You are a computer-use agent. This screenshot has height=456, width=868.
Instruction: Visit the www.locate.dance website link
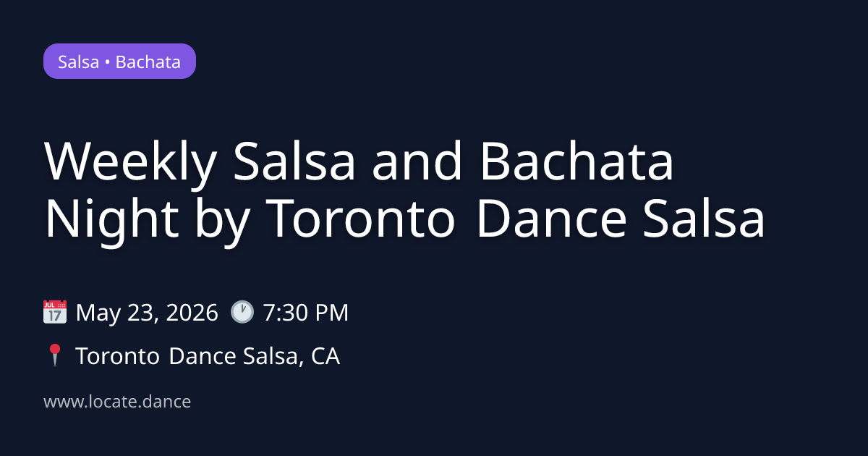[117, 402]
